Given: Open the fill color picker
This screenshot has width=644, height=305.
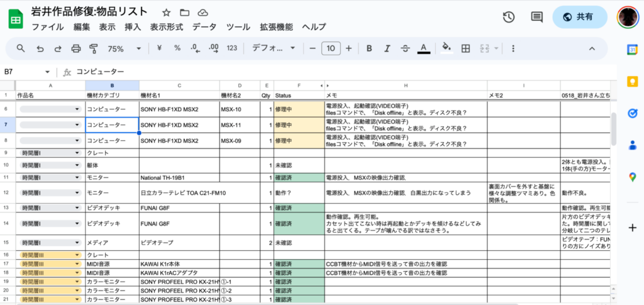Looking at the screenshot, I should 447,48.
